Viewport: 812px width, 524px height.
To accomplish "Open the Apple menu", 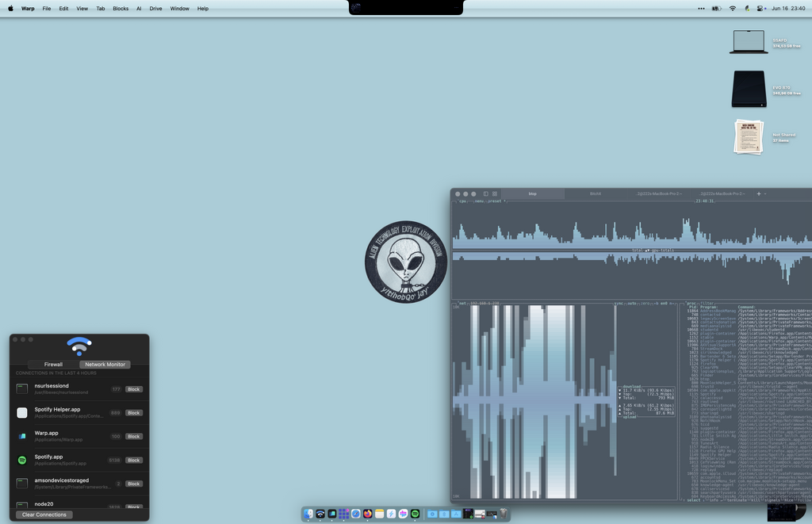I will (10, 8).
